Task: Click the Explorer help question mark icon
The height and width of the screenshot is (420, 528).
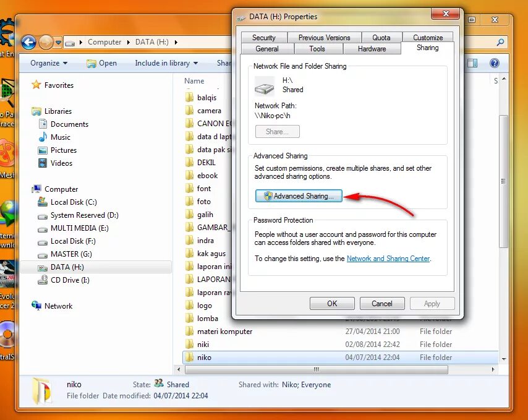Action: tap(495, 63)
